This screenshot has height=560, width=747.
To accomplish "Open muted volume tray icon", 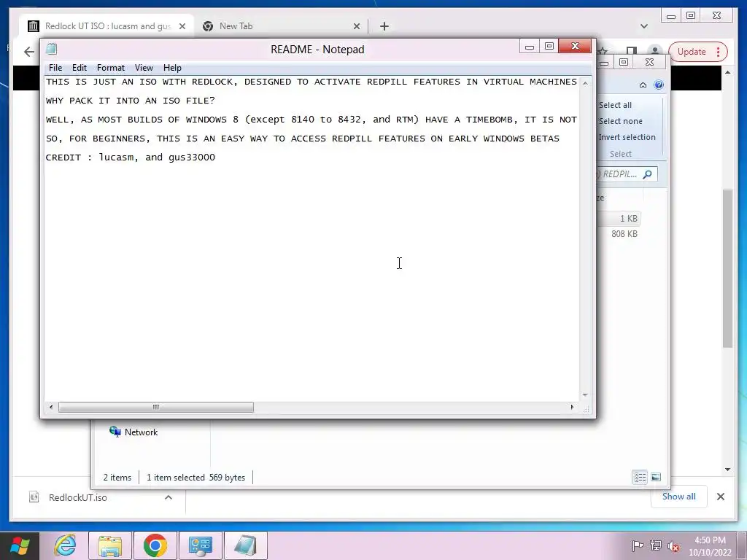I will (673, 545).
